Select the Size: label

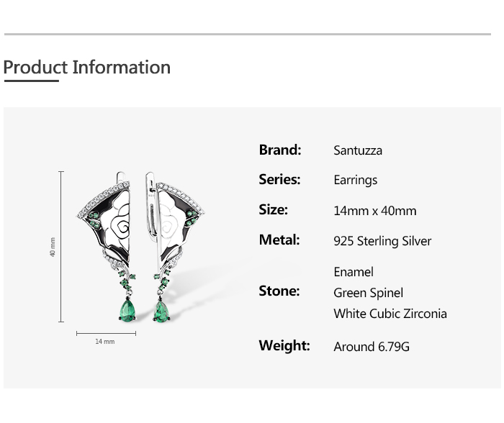coord(273,210)
